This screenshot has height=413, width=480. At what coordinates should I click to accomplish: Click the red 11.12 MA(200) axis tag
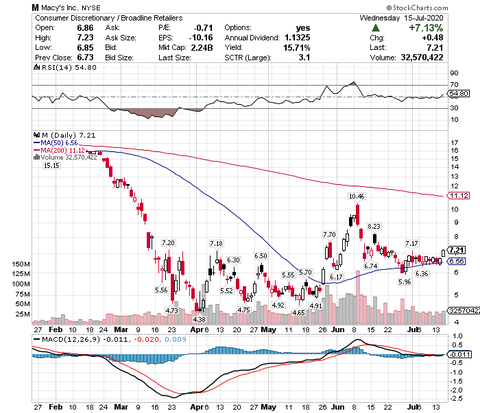[x=459, y=196]
